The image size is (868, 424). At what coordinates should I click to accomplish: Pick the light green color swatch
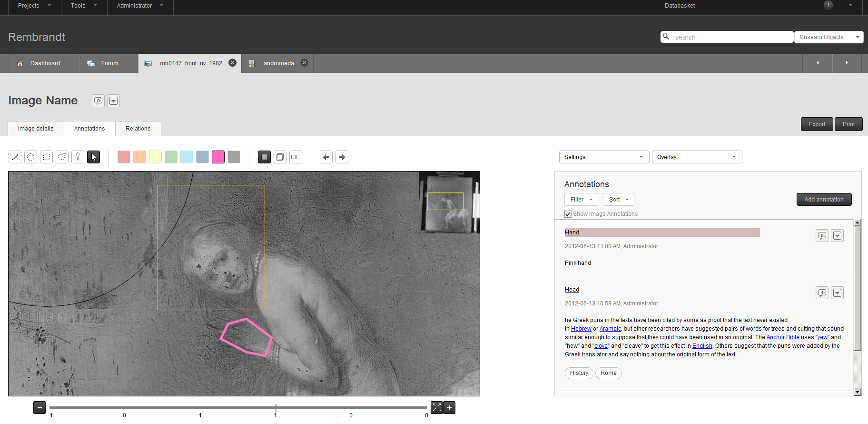pos(171,157)
